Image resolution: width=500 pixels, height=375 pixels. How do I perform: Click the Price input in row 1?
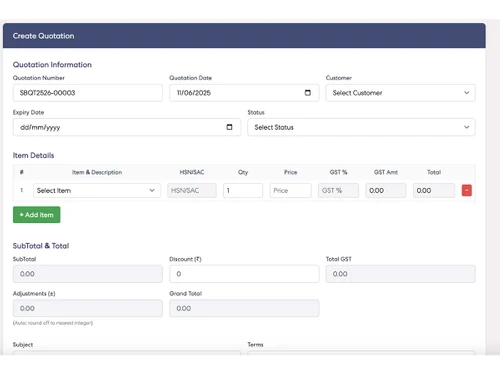coord(291,190)
